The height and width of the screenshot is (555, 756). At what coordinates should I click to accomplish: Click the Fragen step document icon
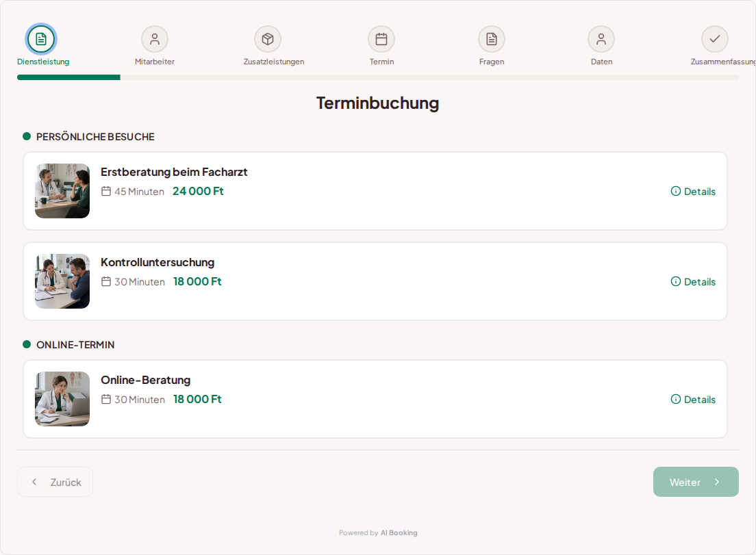[x=492, y=39]
